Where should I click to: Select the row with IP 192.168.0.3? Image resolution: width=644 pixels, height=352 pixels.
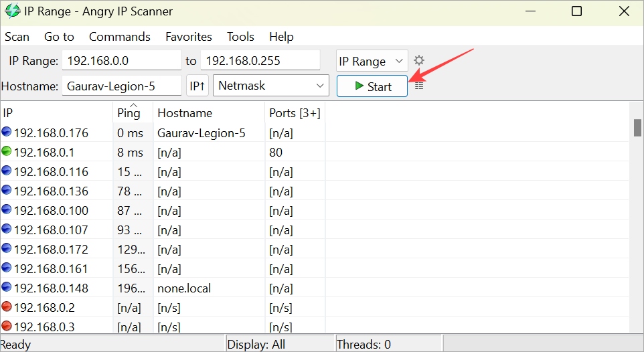(315, 325)
